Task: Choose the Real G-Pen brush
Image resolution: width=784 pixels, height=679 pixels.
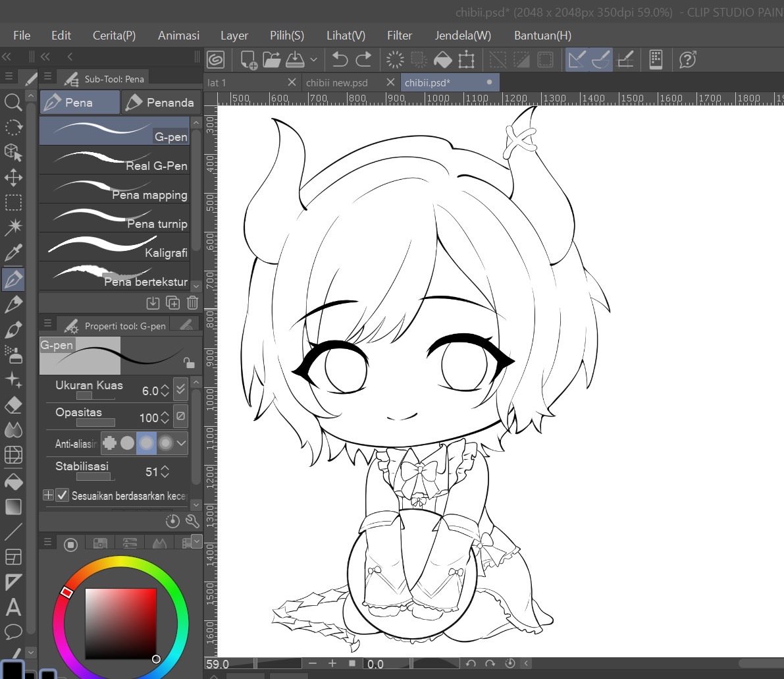Action: tap(115, 160)
